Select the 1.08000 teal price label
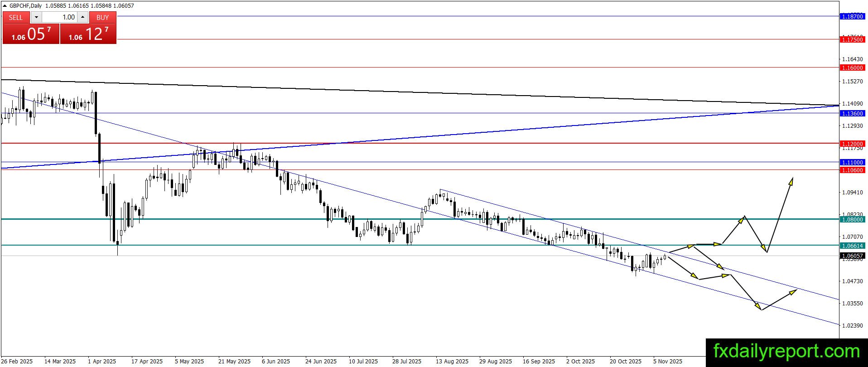Screen dimensions: 868x367 pos(852,220)
